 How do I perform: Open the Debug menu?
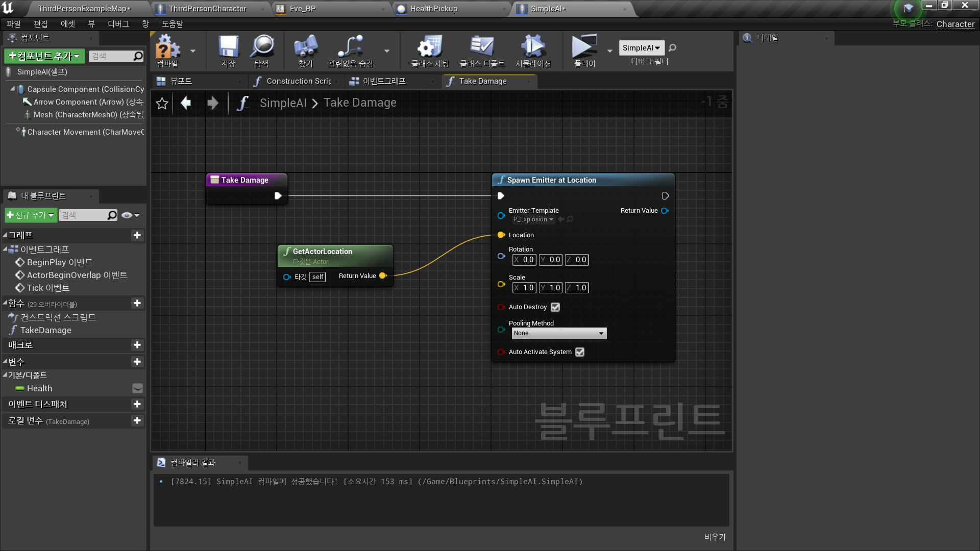[x=118, y=24]
